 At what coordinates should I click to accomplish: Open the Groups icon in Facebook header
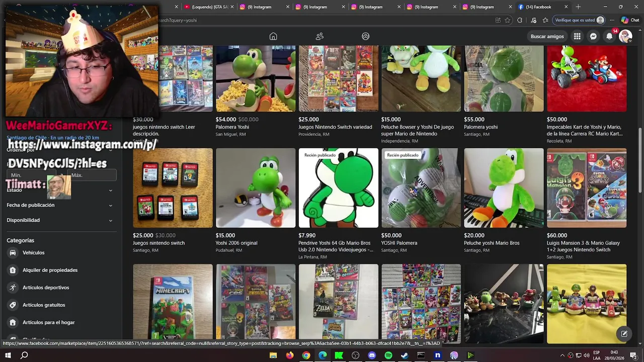[366, 36]
